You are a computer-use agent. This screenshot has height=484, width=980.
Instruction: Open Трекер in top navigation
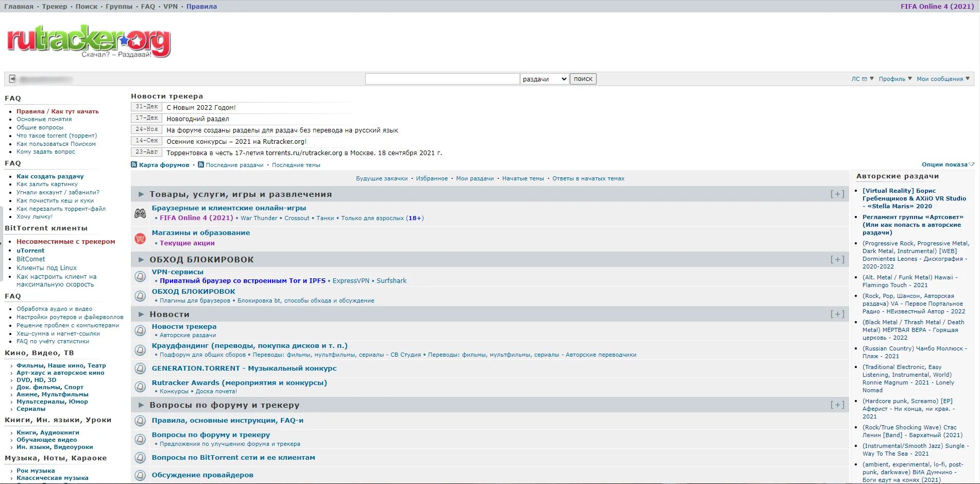pyautogui.click(x=55, y=6)
